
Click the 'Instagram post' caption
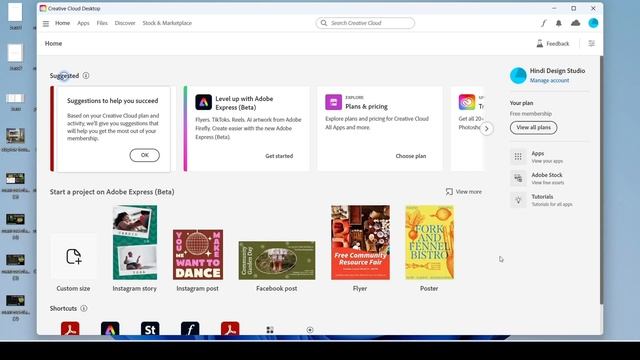[198, 289]
